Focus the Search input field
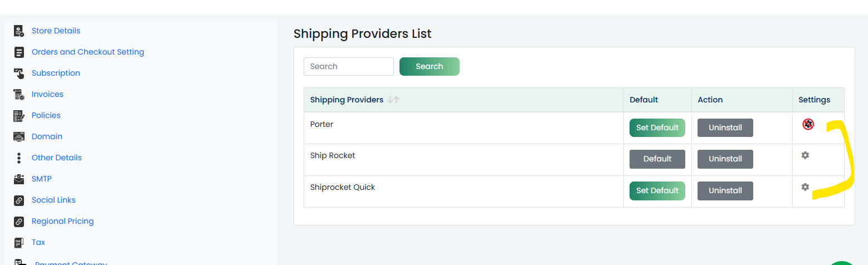The height and width of the screenshot is (265, 868). coord(349,66)
